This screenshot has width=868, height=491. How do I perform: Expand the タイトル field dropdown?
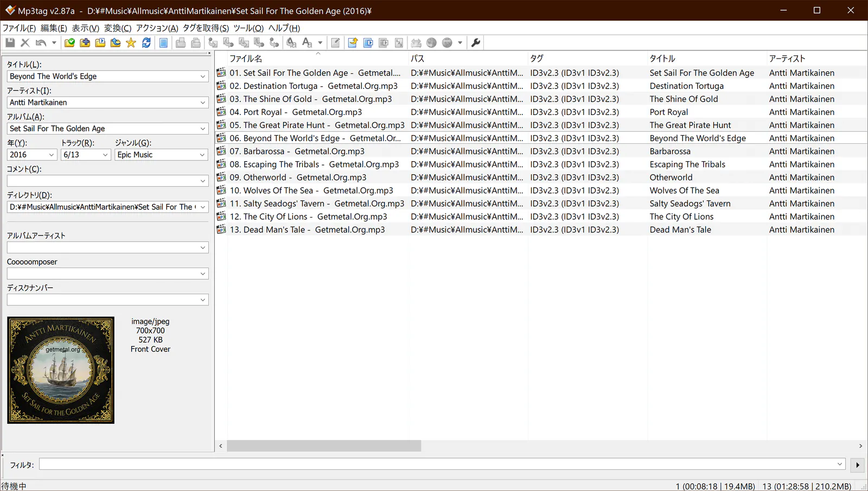(203, 76)
